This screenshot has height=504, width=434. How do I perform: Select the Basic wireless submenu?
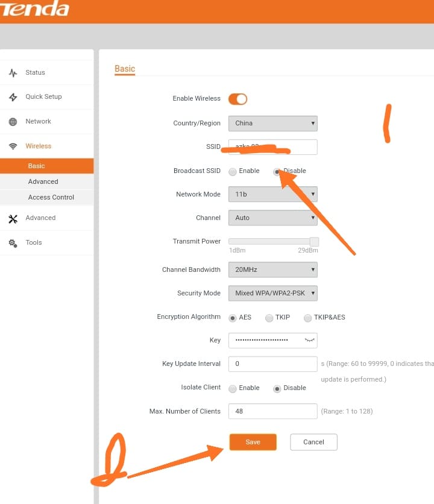coord(46,166)
